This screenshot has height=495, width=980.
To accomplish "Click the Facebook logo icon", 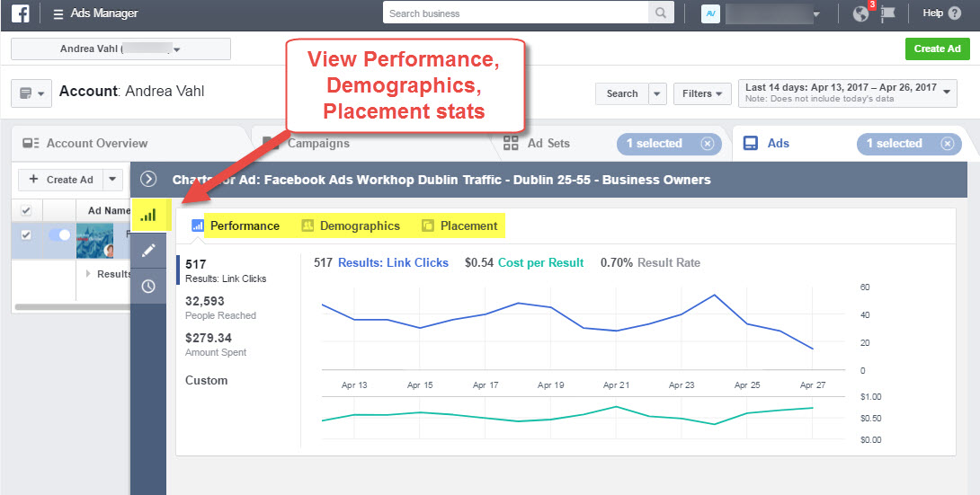I will tap(21, 13).
